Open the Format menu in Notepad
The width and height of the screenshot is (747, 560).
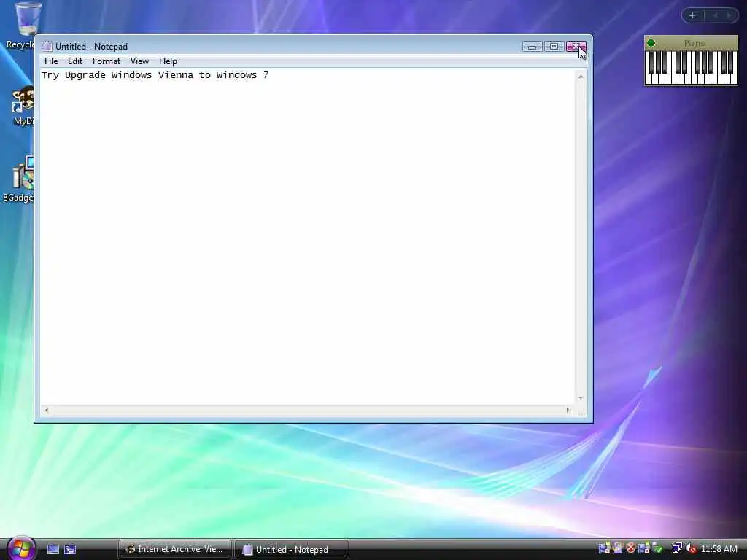[x=107, y=61]
